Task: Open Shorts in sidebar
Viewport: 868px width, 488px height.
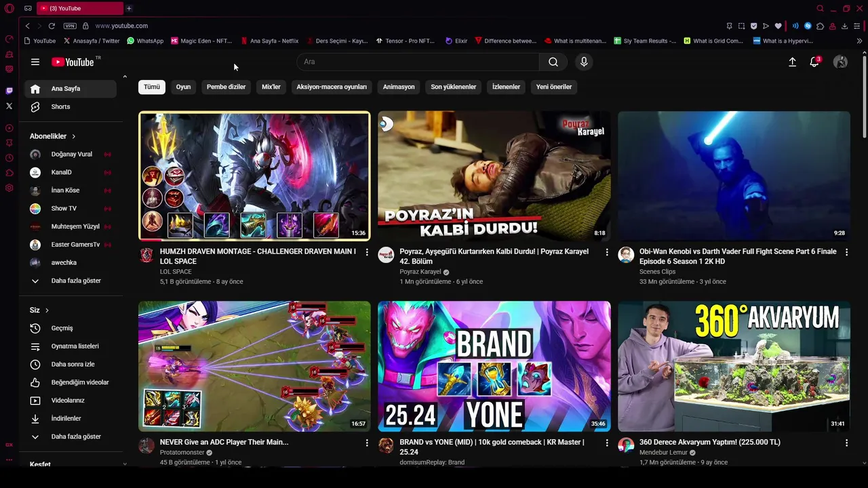Action: 71,106
